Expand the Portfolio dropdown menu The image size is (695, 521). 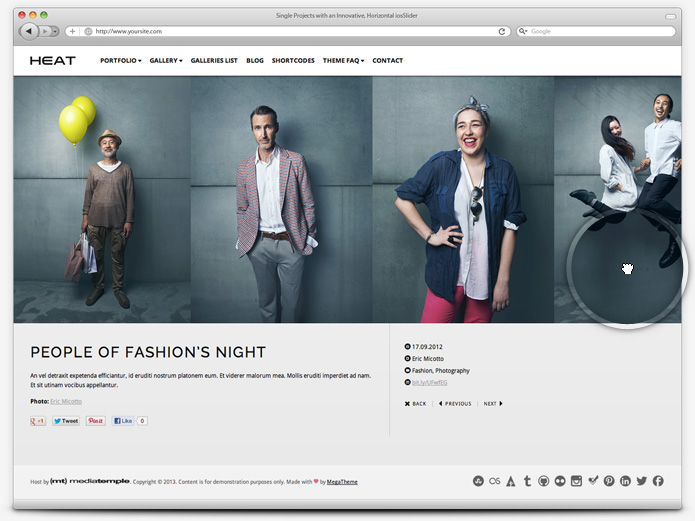point(120,61)
